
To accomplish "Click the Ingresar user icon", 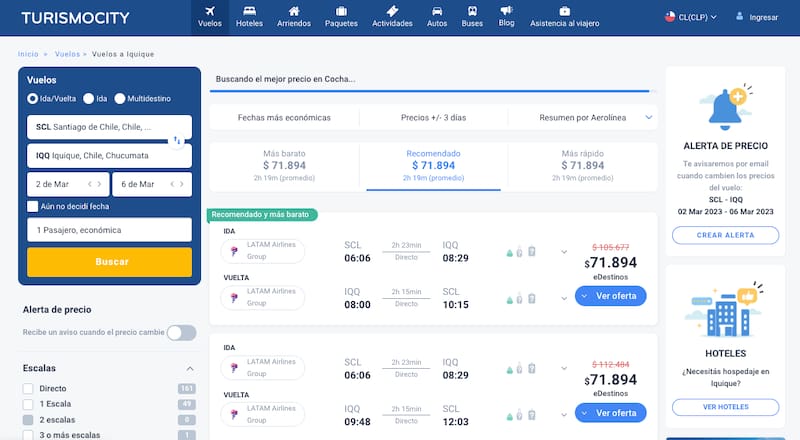I will 740,16.
